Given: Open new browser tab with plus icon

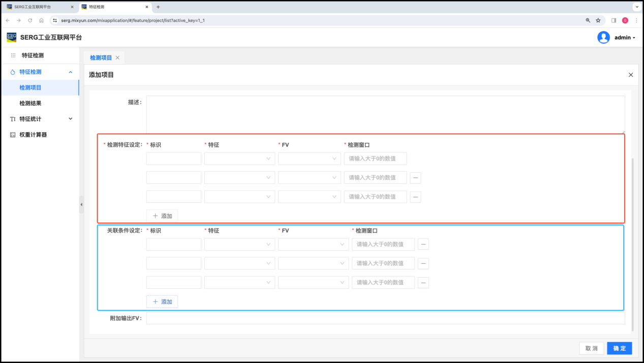Looking at the screenshot, I should (158, 7).
